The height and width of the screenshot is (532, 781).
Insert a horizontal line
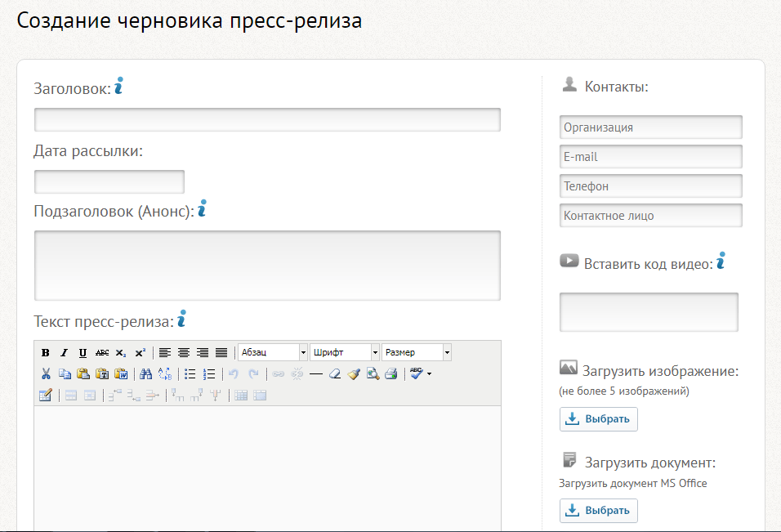pyautogui.click(x=316, y=374)
